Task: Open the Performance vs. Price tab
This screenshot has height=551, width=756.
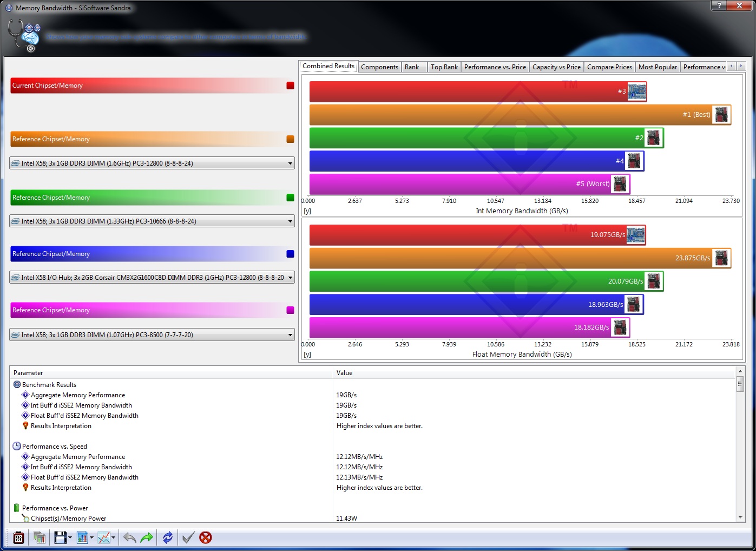Action: [495, 67]
